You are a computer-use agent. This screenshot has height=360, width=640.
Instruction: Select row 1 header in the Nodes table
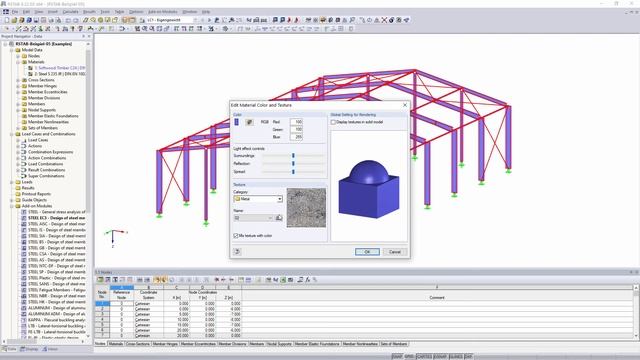pos(102,303)
